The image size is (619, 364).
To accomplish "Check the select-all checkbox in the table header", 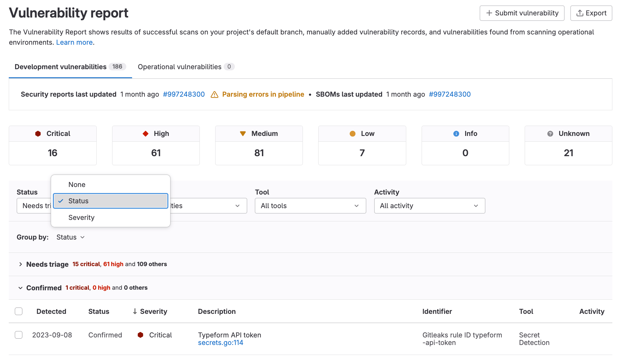I will [18, 311].
